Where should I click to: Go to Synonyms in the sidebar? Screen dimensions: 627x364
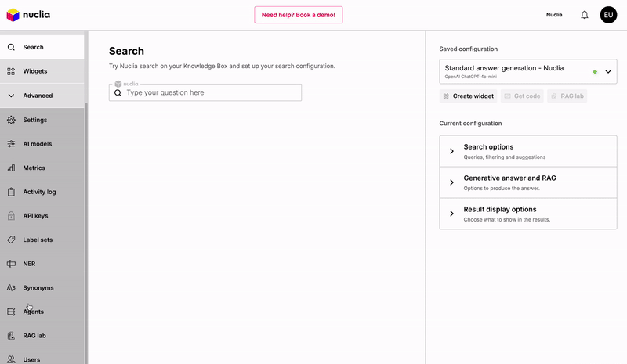pos(38,288)
